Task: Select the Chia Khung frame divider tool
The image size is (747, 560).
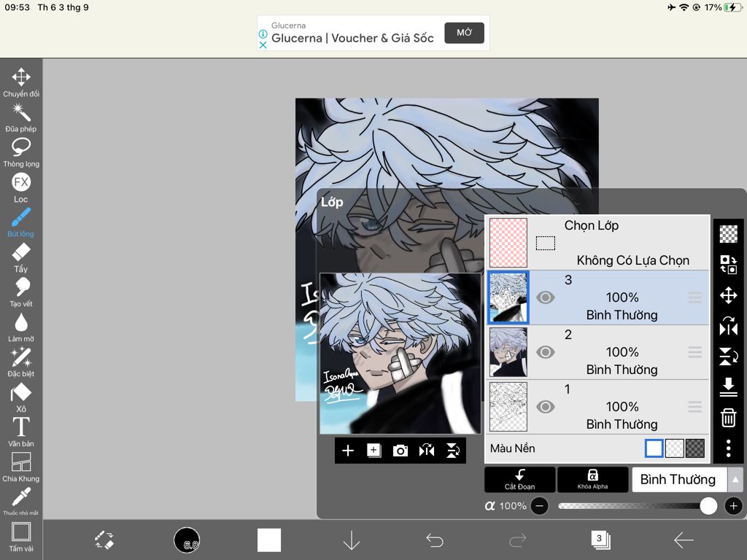Action: click(x=21, y=467)
